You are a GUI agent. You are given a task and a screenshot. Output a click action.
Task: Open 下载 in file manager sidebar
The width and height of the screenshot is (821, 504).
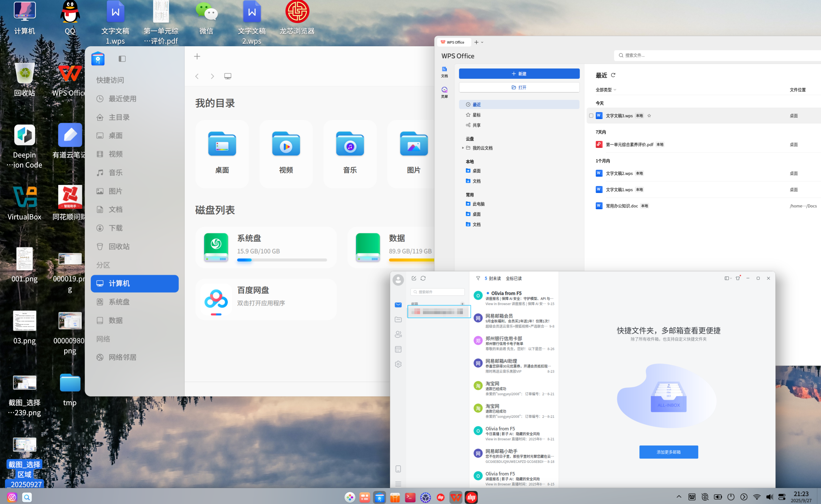tap(134, 228)
